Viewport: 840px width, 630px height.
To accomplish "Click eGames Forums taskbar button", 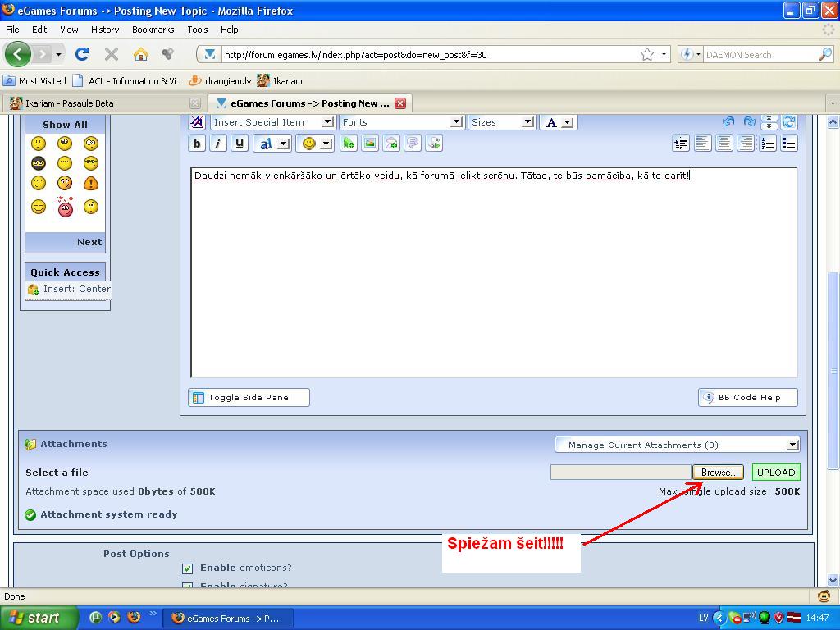I will coord(226,619).
